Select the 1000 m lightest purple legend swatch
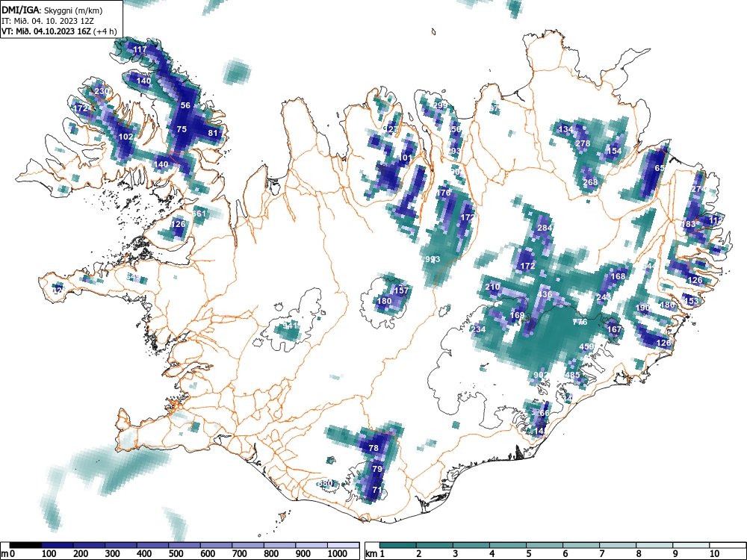 pyautogui.click(x=343, y=545)
